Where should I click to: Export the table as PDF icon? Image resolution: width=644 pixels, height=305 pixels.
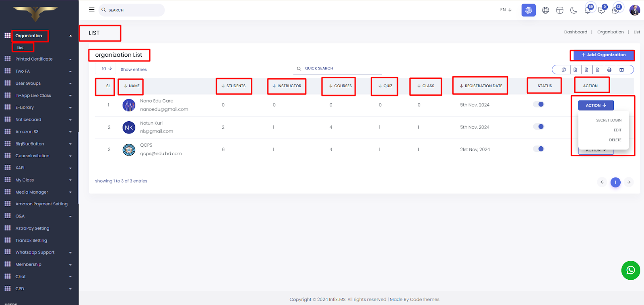point(598,70)
